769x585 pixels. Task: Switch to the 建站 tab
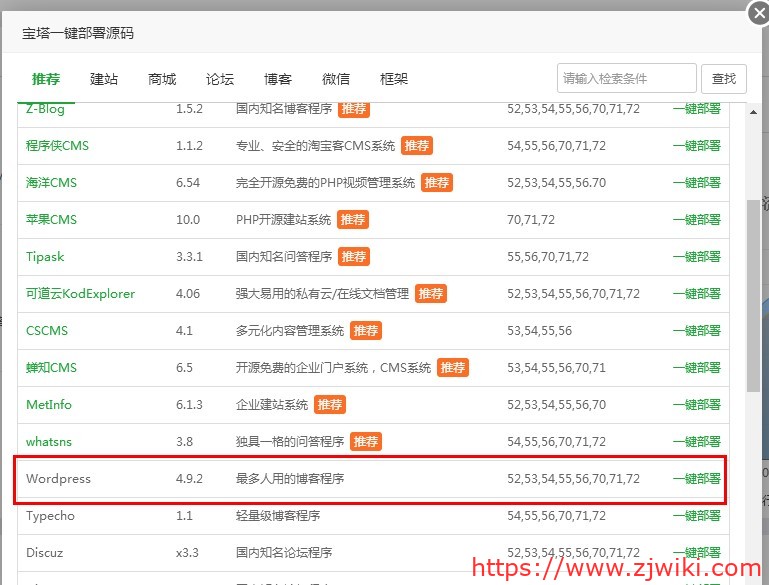tap(103, 79)
